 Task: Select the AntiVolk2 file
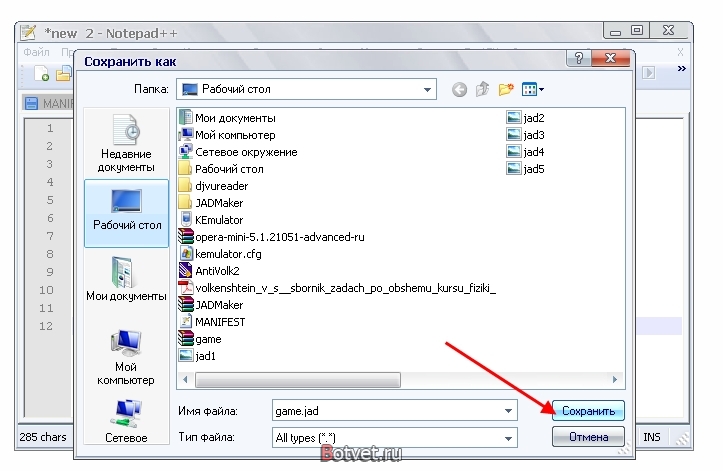click(209, 271)
